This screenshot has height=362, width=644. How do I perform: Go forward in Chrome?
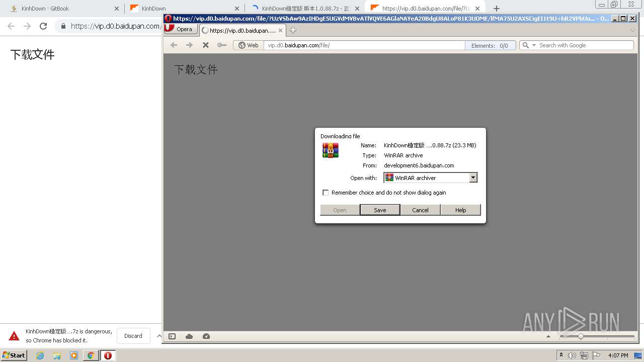click(x=27, y=26)
